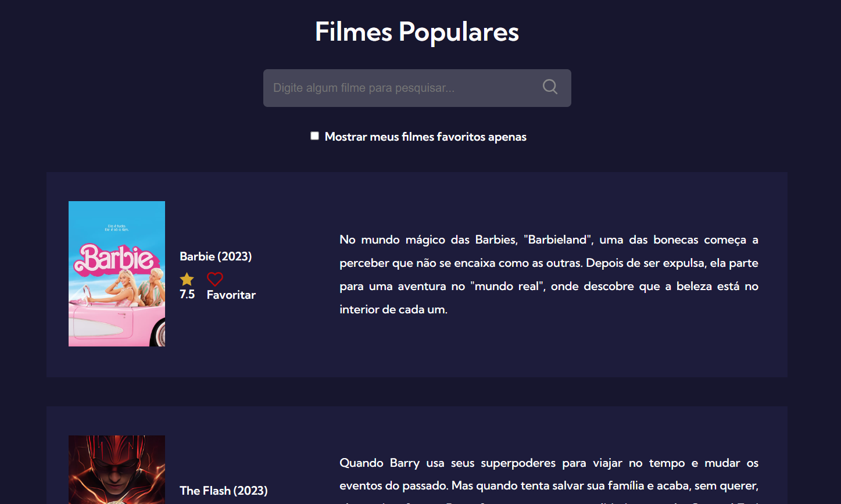Click the title Barbie (2023)
841x504 pixels.
click(x=216, y=256)
